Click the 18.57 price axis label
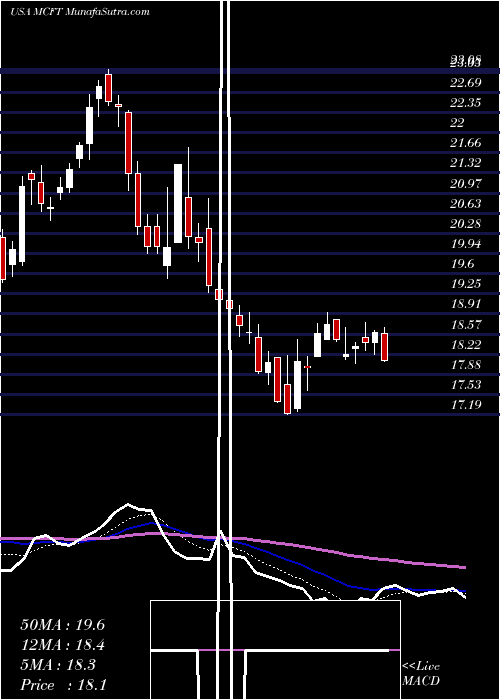The image size is (500, 700). pyautogui.click(x=466, y=325)
